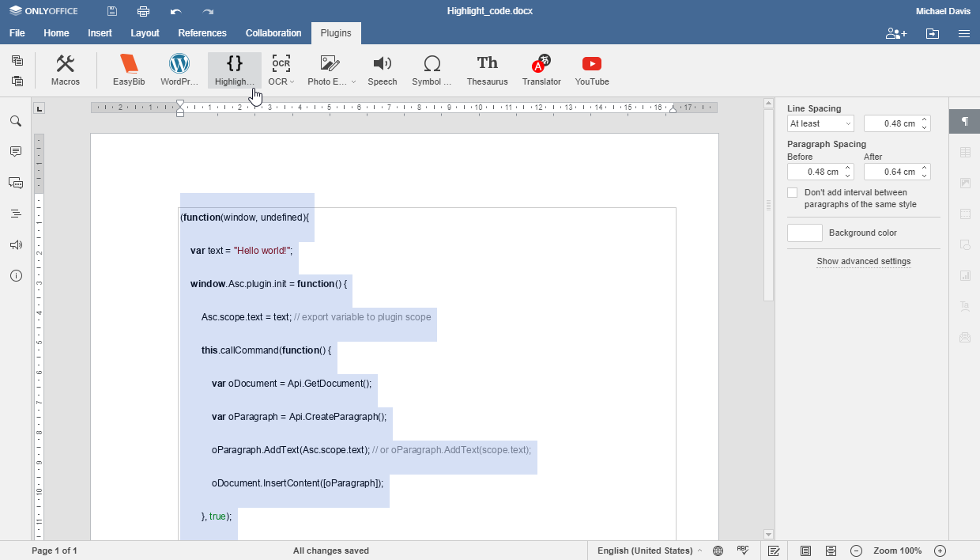This screenshot has height=560, width=980.
Task: Expand the English (United States) language selector
Action: pyautogui.click(x=650, y=551)
